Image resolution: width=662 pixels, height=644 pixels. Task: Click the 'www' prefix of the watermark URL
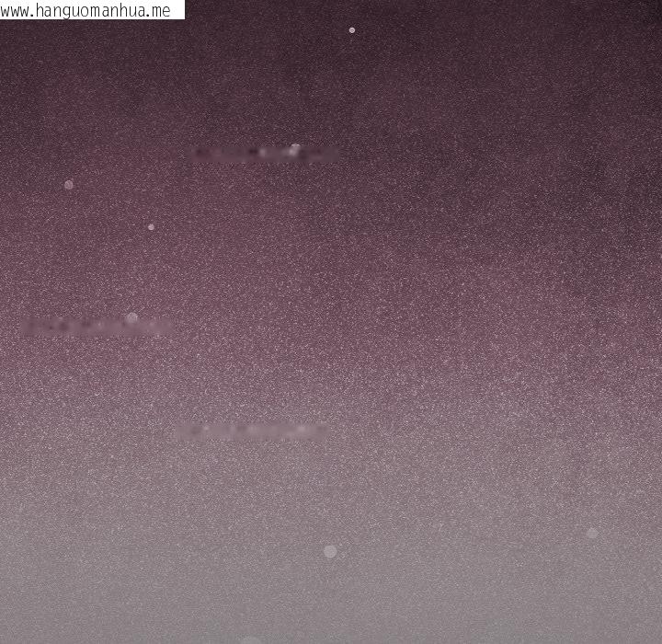pos(16,10)
